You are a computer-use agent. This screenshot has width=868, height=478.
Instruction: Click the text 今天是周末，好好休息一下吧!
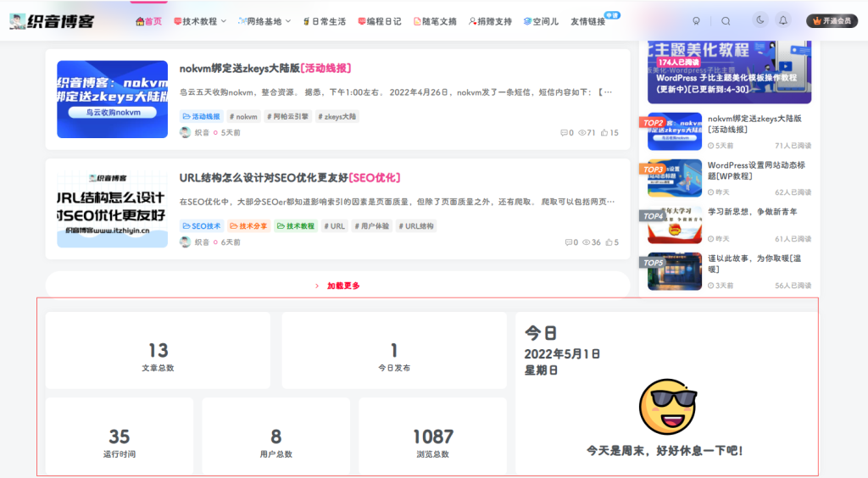click(x=665, y=451)
